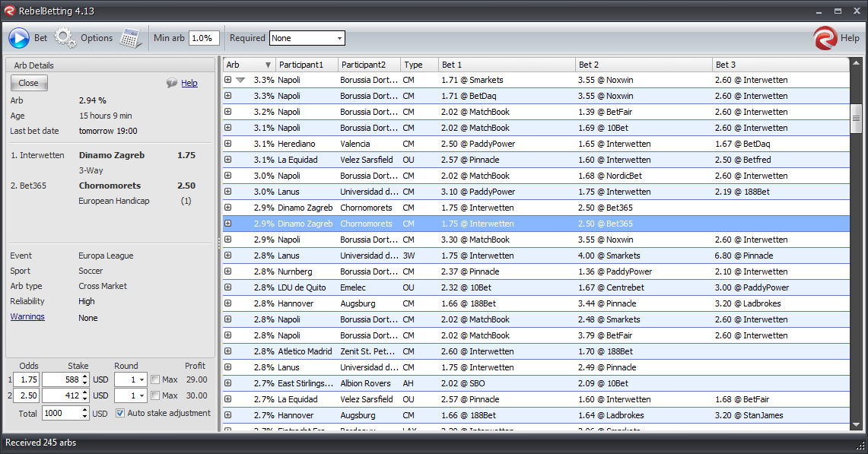Viewport: 868px width, 454px height.
Task: Click '1.39 @ BetFair' bet cell
Action: pos(605,112)
